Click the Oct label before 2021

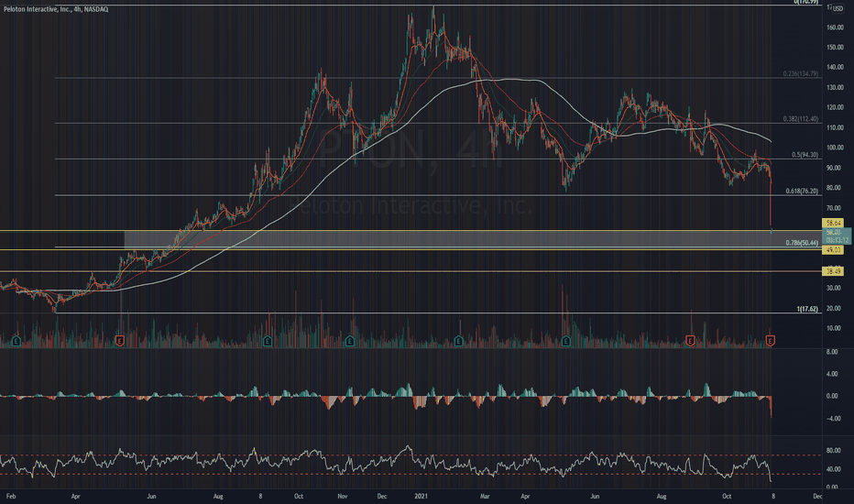click(x=299, y=497)
